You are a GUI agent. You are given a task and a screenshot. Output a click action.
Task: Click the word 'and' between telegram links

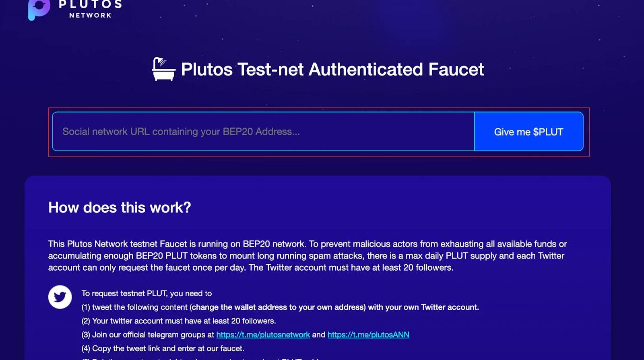coord(319,335)
